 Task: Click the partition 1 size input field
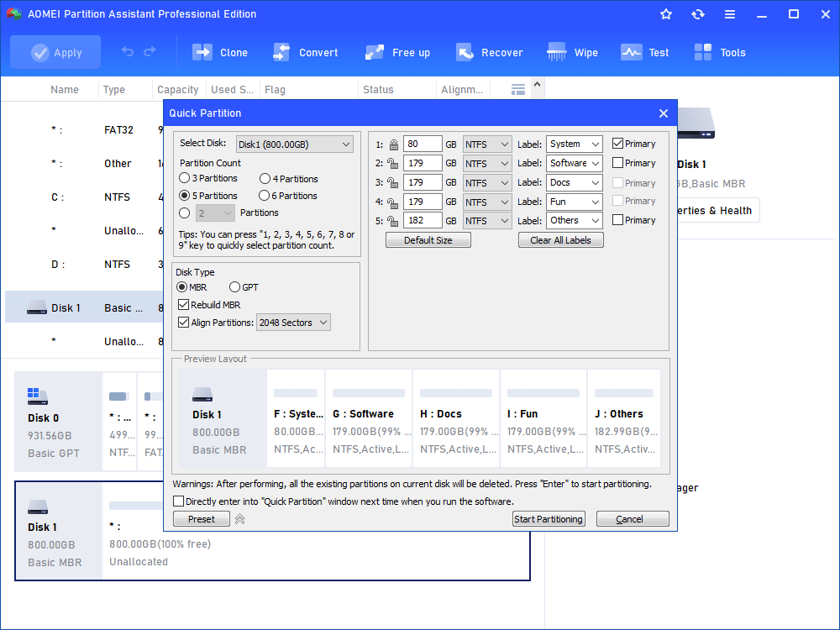423,144
